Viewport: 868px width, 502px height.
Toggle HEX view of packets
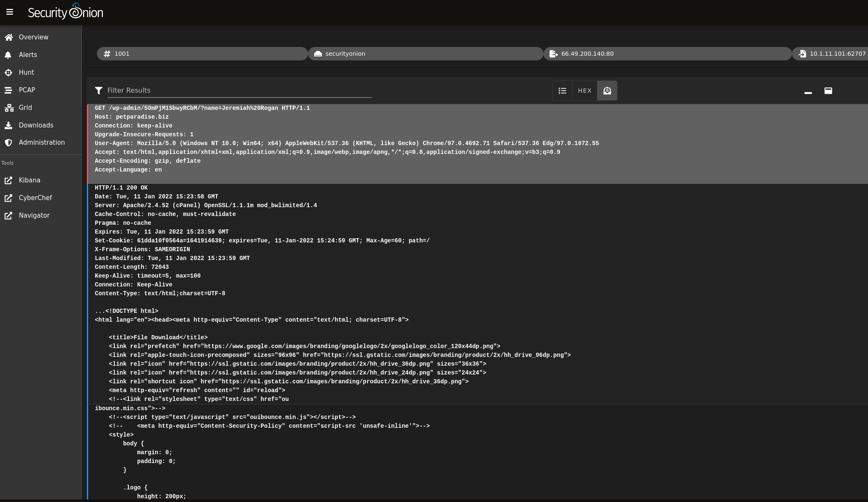[x=585, y=91]
